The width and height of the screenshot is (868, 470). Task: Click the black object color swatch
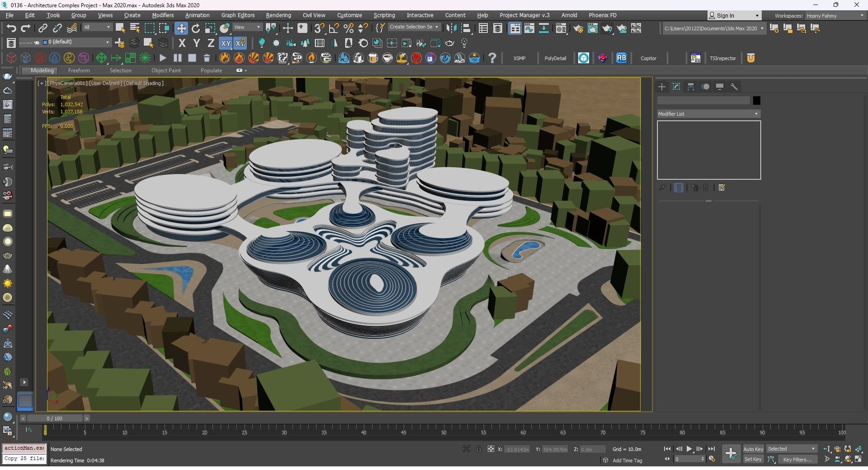(x=756, y=100)
